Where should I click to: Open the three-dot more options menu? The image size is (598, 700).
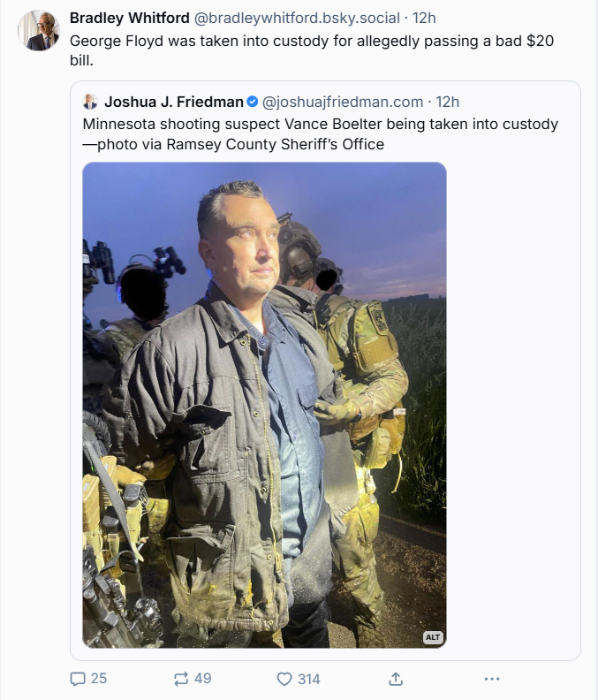point(492,679)
